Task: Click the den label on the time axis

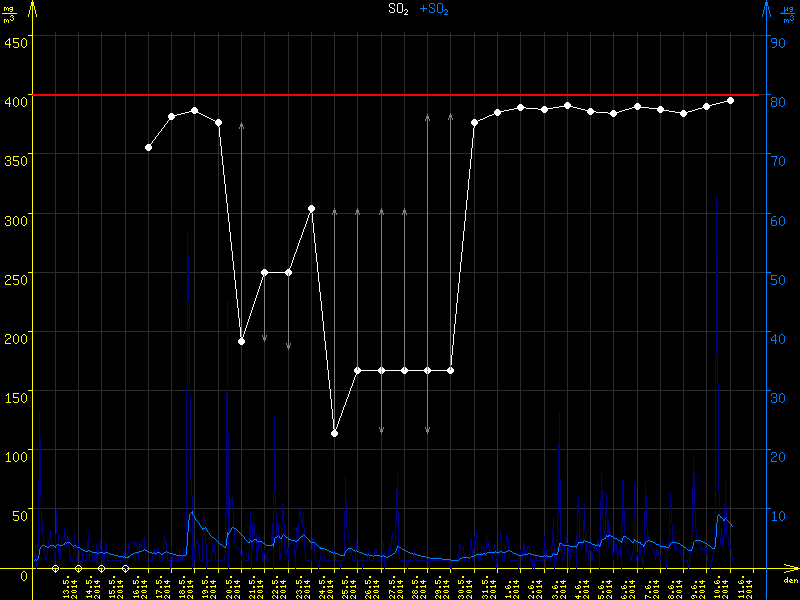Action: point(790,581)
